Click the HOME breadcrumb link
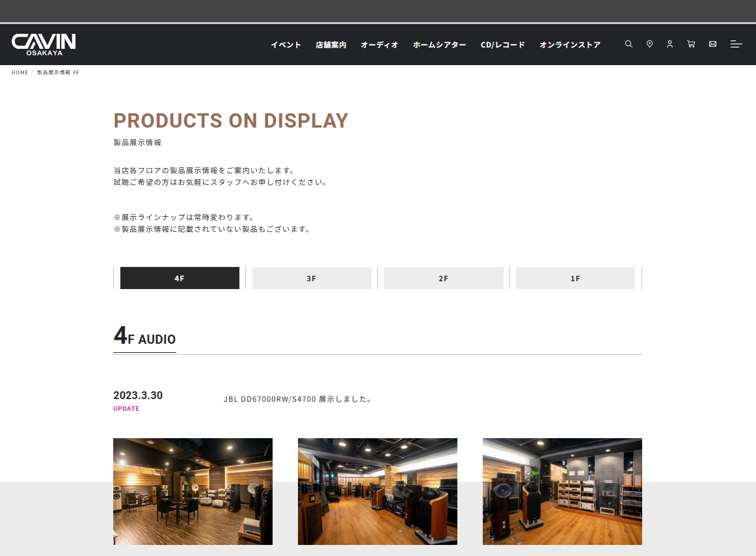Image resolution: width=756 pixels, height=556 pixels. [20, 72]
